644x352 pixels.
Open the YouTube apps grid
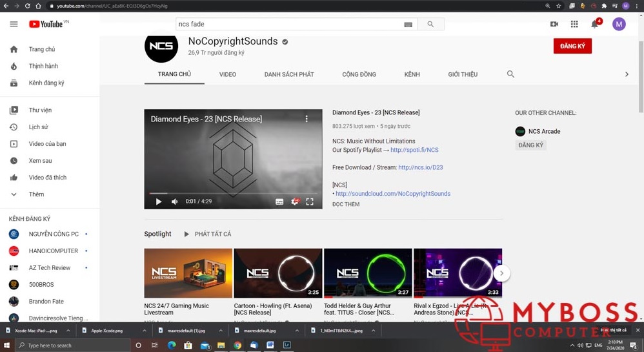tap(574, 25)
